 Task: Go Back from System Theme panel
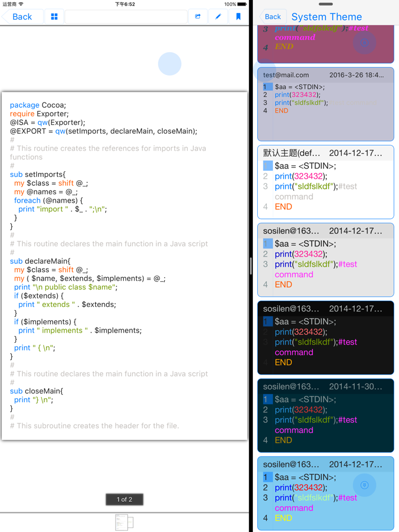point(273,17)
